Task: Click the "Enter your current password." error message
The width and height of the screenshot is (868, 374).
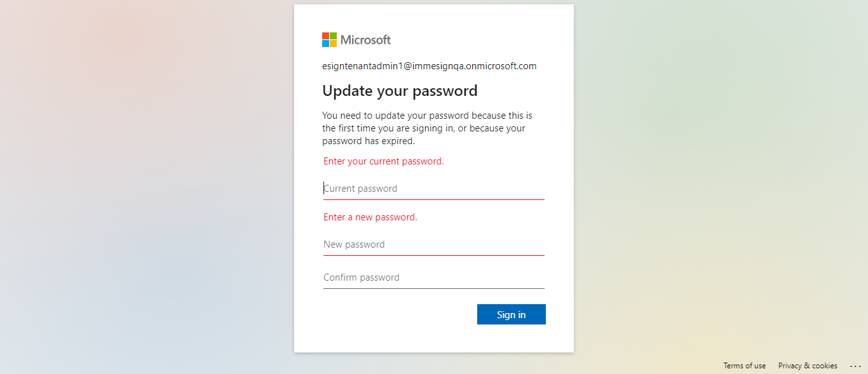Action: 383,161
